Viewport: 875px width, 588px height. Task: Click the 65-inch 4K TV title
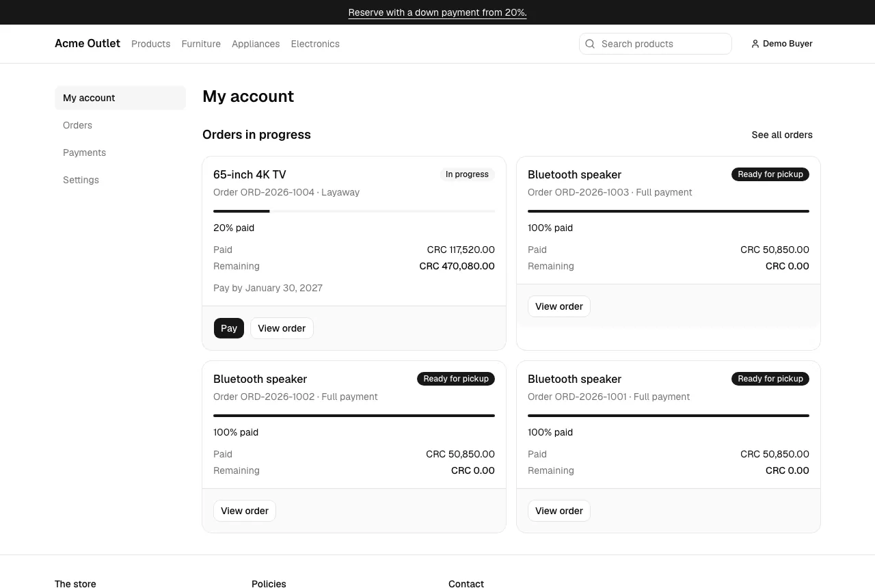coord(250,174)
